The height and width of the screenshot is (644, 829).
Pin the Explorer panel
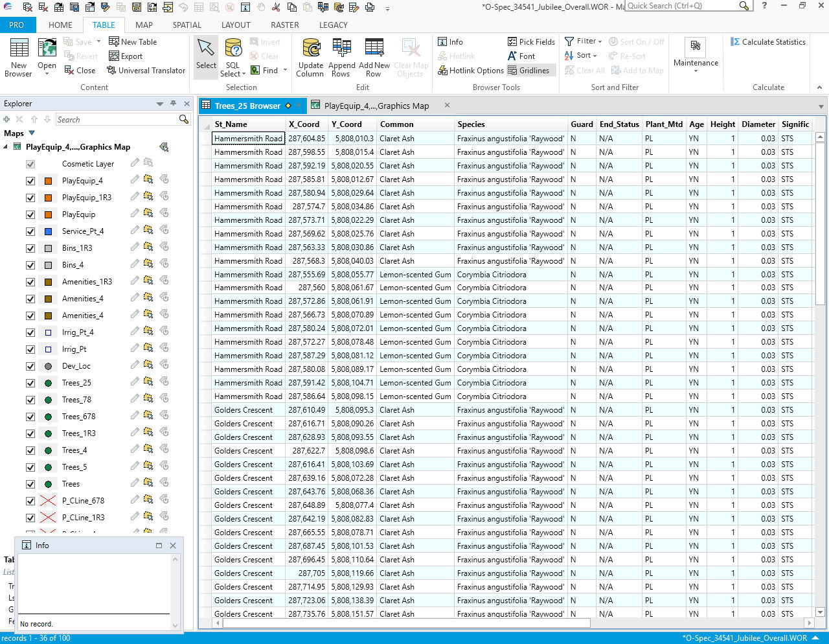click(173, 104)
